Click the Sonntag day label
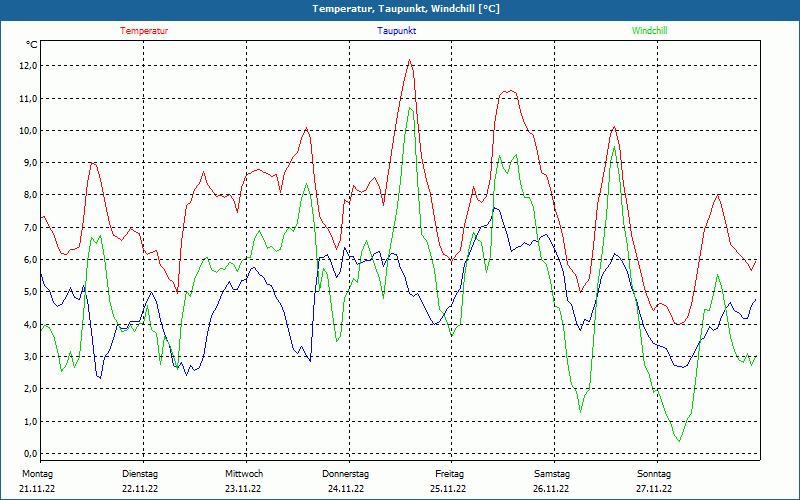800x500 pixels. pos(654,474)
